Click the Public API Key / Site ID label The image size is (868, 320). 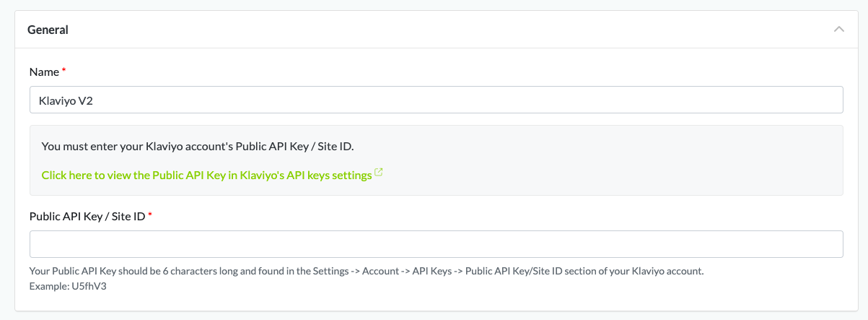pos(87,215)
